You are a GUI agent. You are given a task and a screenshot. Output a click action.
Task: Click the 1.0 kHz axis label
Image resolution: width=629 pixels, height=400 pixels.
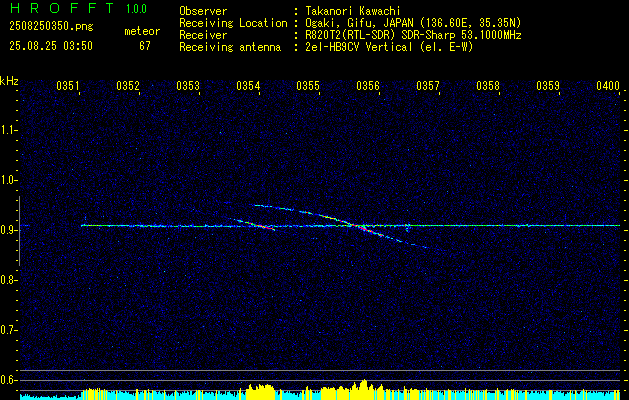[8, 180]
